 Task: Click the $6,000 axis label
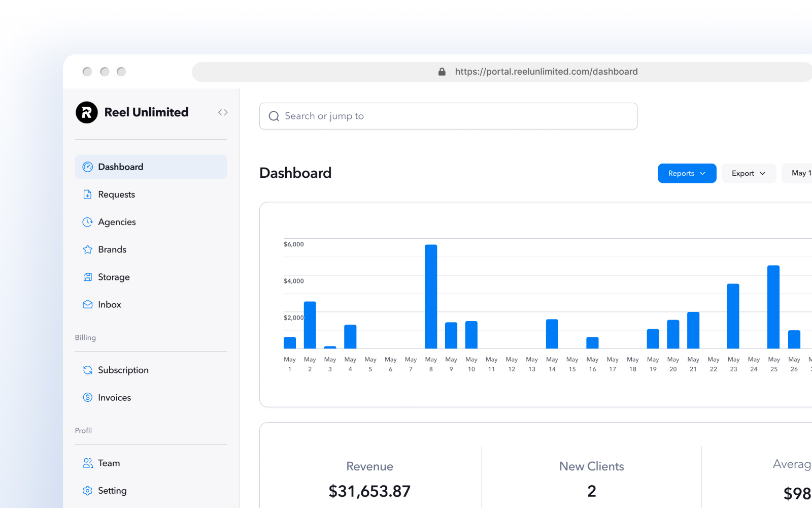pos(294,244)
